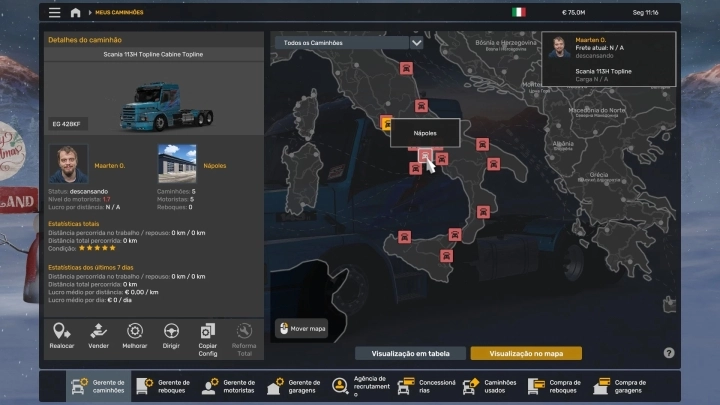Image resolution: width=720 pixels, height=405 pixels.
Task: Select Dirigir to drive this truck
Action: tap(171, 336)
